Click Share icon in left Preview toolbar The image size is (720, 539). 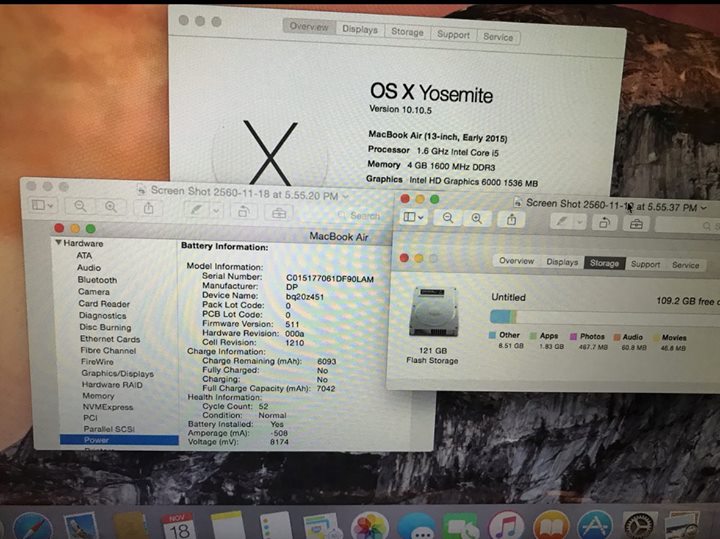pyautogui.click(x=148, y=207)
